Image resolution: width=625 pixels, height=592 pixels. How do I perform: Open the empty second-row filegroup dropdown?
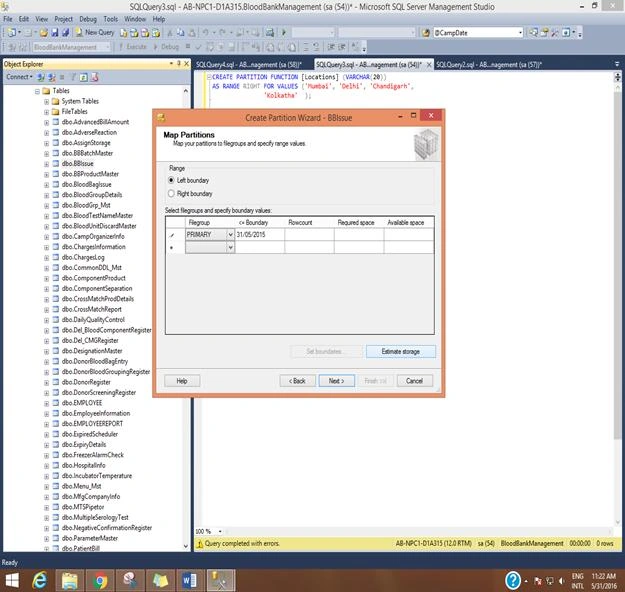(x=230, y=248)
